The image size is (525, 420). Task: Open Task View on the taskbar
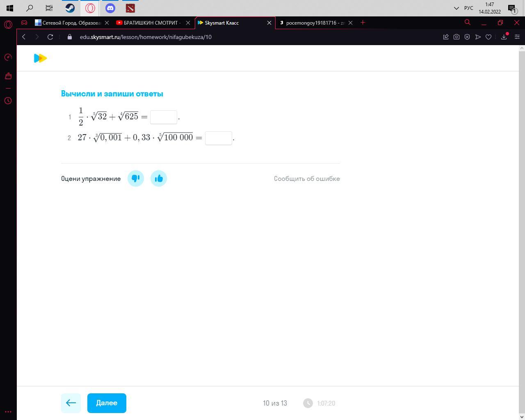click(x=49, y=8)
